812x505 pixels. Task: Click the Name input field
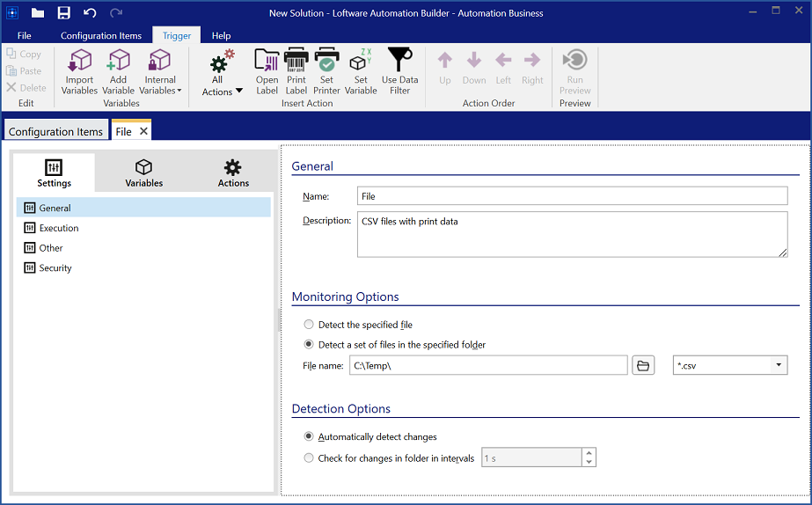(x=572, y=196)
